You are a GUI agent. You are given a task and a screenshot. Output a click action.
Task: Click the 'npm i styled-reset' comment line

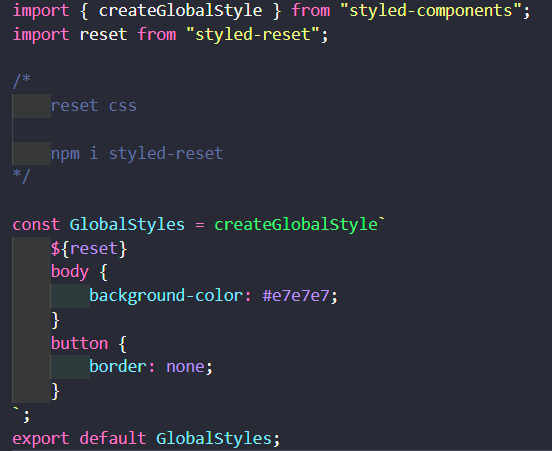(137, 154)
